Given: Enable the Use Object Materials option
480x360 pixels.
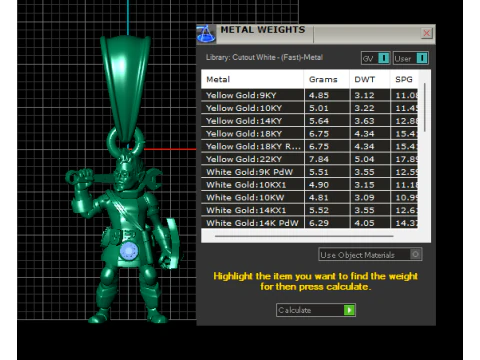Looking at the screenshot, I should coord(370,255).
